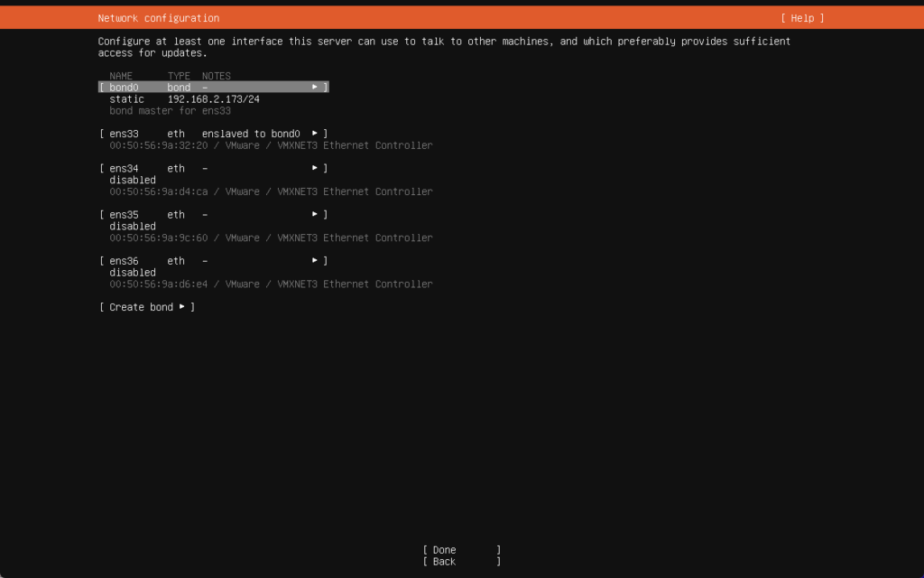924x578 pixels.
Task: Open the Help menu in header
Action: click(x=802, y=18)
